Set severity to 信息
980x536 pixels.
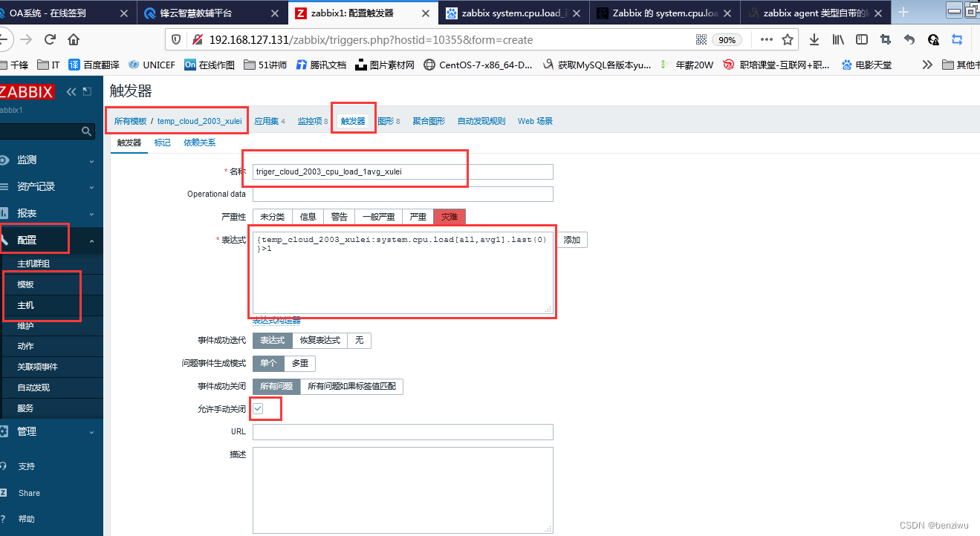click(308, 217)
